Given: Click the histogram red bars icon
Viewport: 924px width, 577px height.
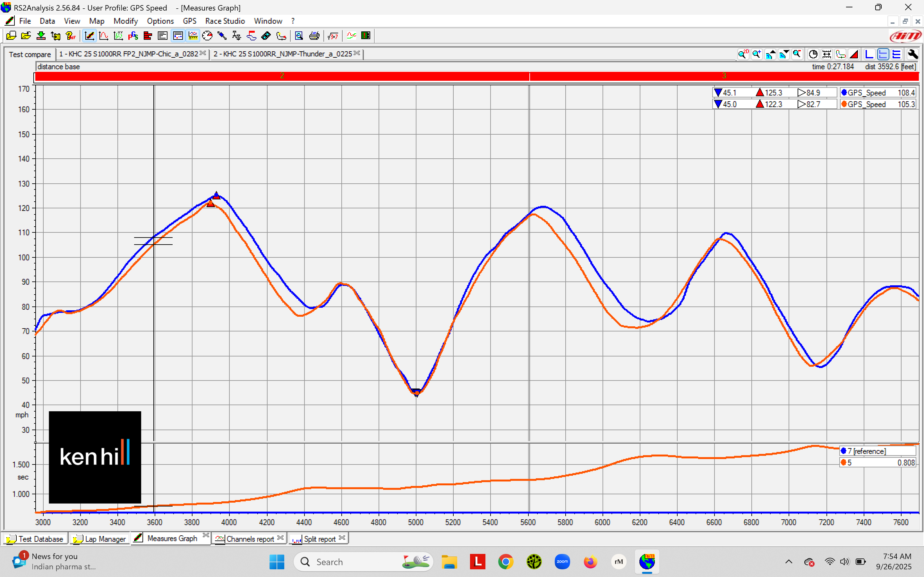Looking at the screenshot, I should [x=148, y=36].
